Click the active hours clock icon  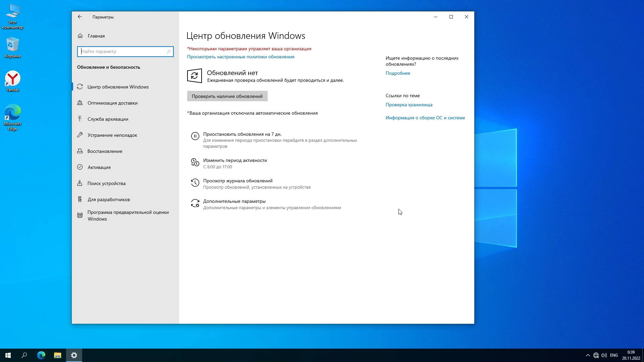[195, 162]
